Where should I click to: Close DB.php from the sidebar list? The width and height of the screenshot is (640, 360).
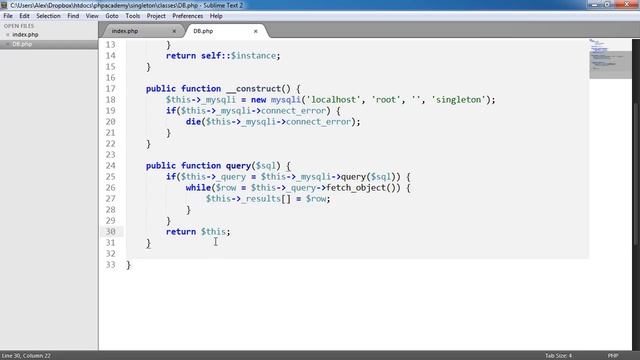(7, 44)
